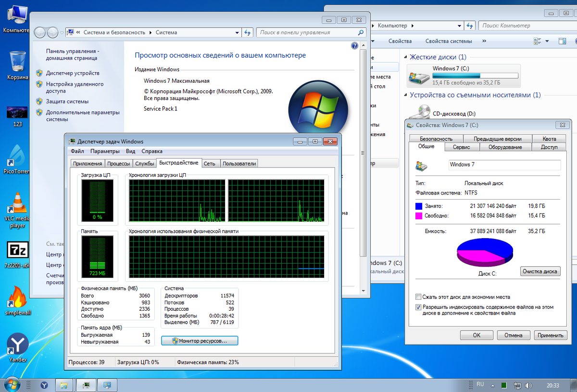Switch to the Приложения tab
Screen dimensions: 577x392
click(87, 164)
